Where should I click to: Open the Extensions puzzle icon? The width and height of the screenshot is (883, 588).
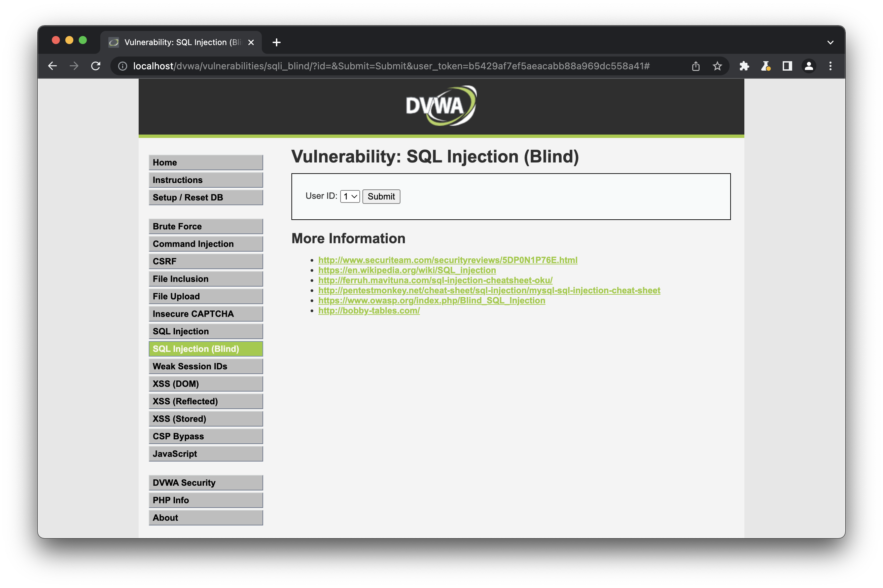744,66
